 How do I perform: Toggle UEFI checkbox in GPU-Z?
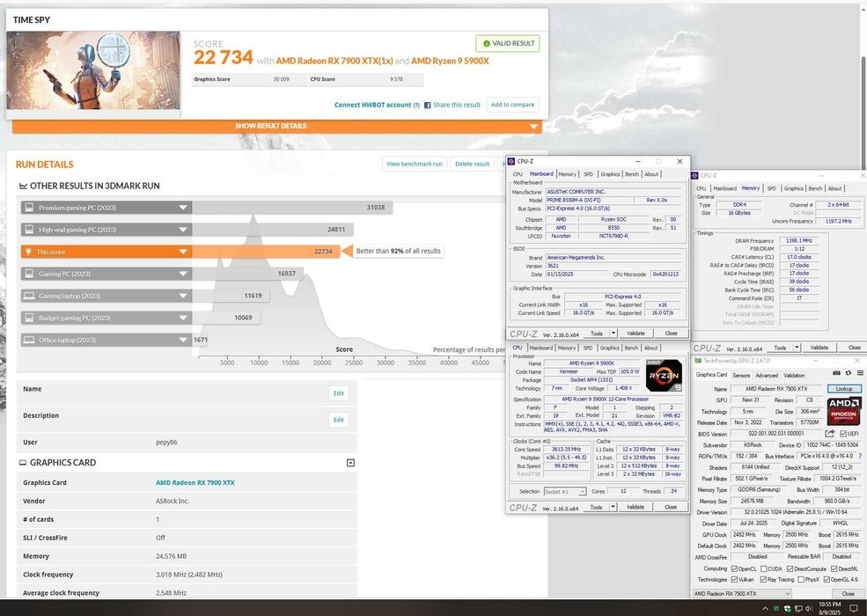(843, 434)
